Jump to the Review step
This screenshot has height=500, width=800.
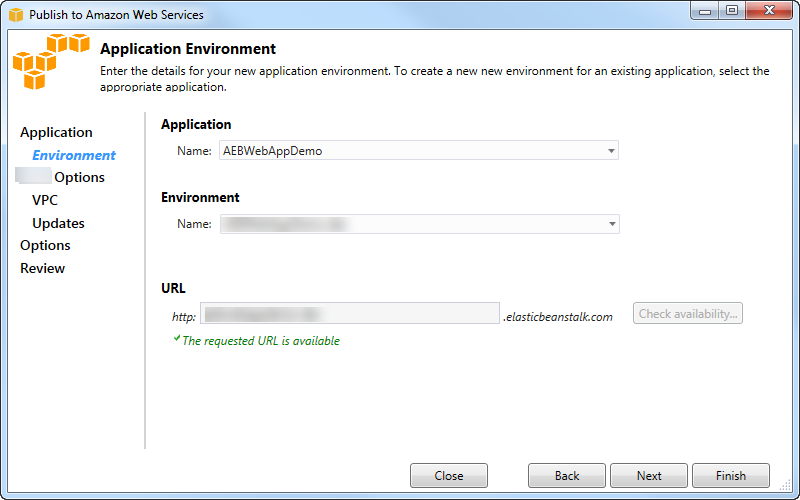(x=42, y=268)
